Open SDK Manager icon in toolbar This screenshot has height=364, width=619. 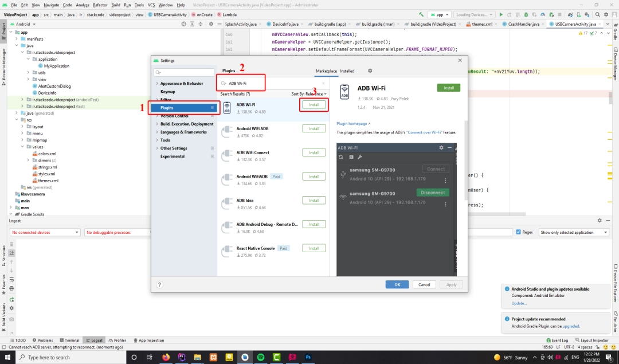(x=587, y=14)
